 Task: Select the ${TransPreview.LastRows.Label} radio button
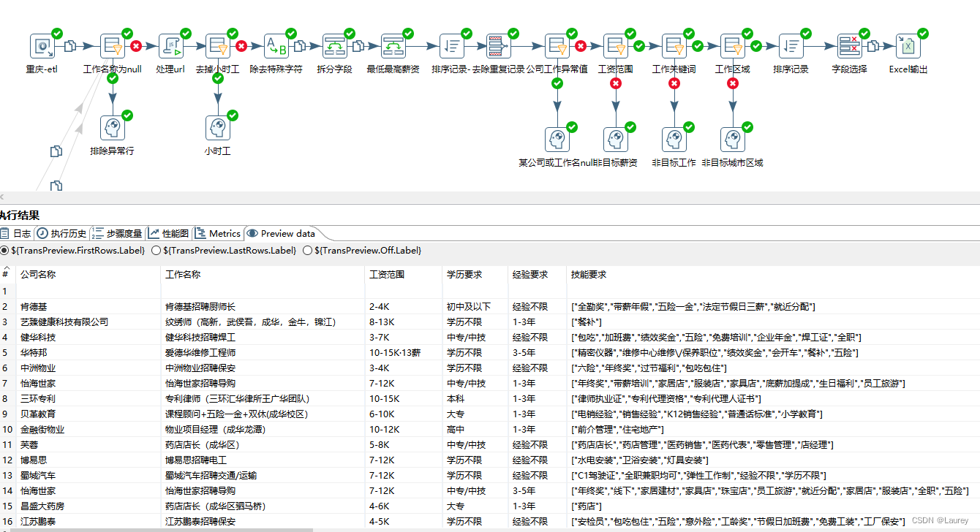tap(155, 250)
